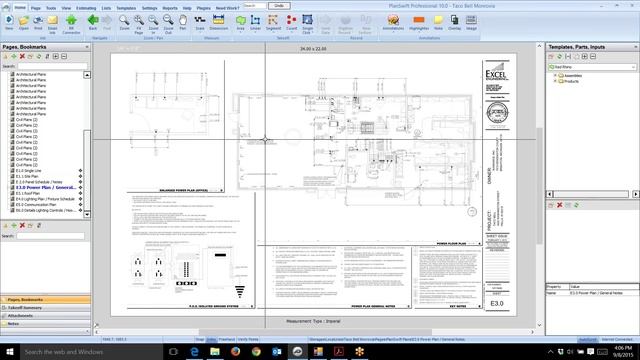Open the Plugins ribbon tab
This screenshot has width=640, height=360.
click(x=203, y=8)
